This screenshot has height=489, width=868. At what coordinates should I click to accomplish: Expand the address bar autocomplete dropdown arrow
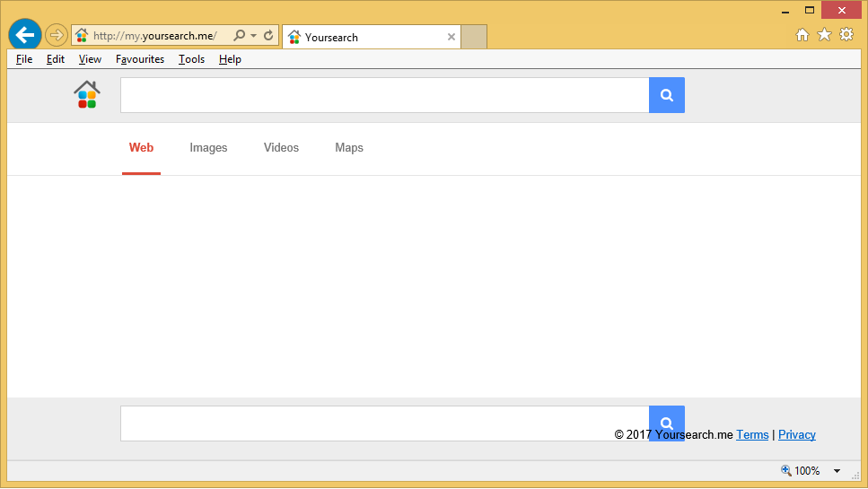(253, 35)
